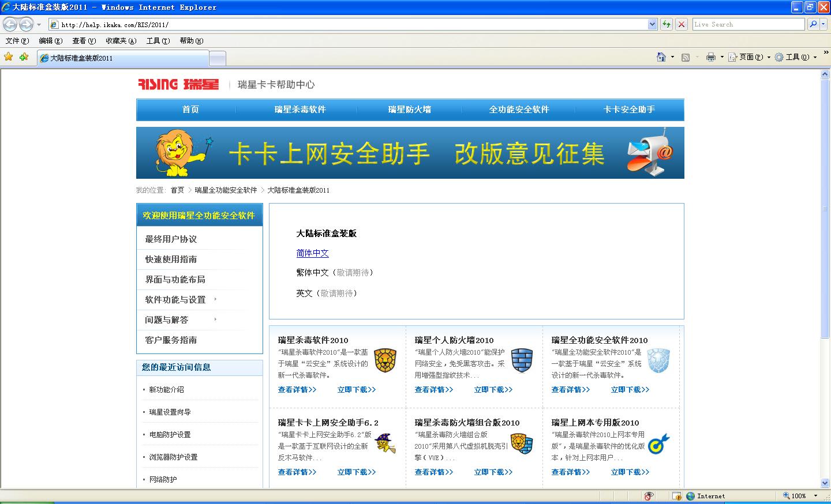Click the Print printer icon

[x=711, y=57]
